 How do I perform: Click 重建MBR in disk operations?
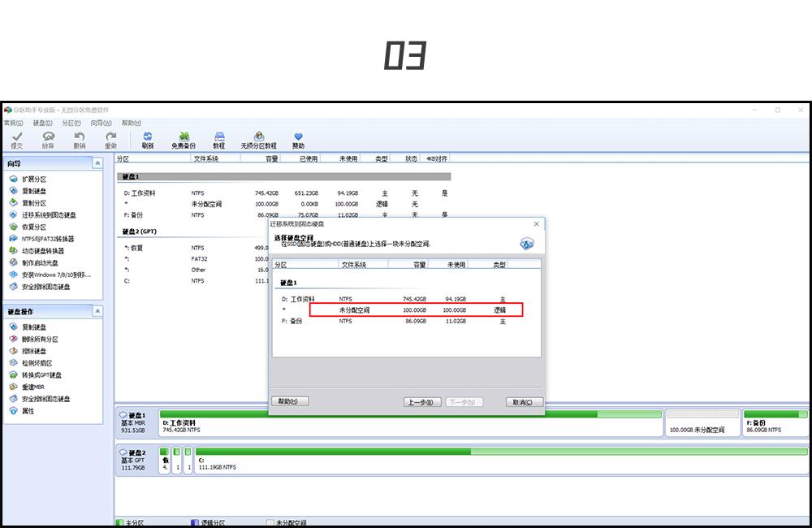click(x=28, y=387)
